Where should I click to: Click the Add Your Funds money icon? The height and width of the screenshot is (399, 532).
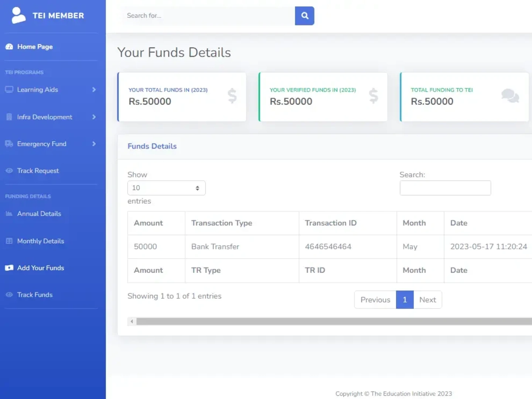[x=9, y=268]
